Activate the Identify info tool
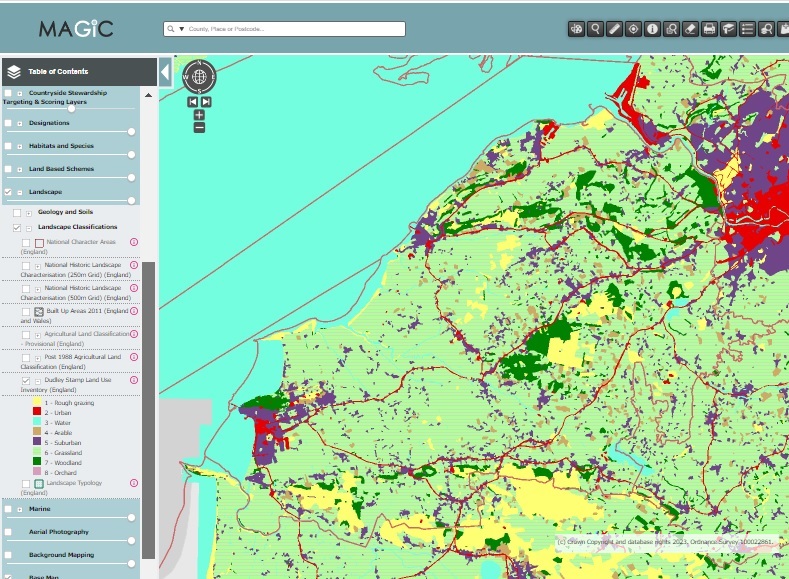This screenshot has width=789, height=579. (x=652, y=29)
